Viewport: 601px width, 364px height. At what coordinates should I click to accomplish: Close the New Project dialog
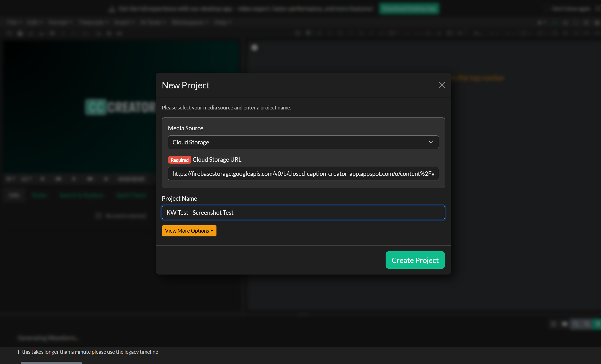point(442,85)
